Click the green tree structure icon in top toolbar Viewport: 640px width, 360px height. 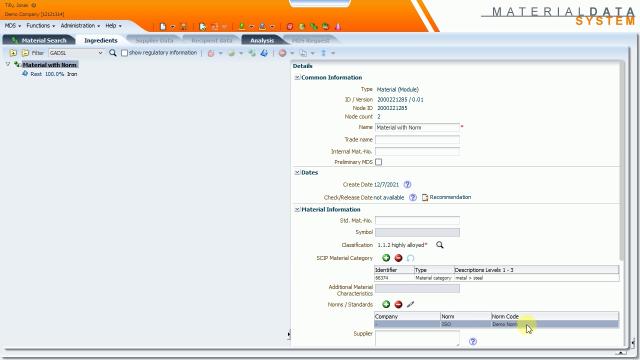click(314, 27)
